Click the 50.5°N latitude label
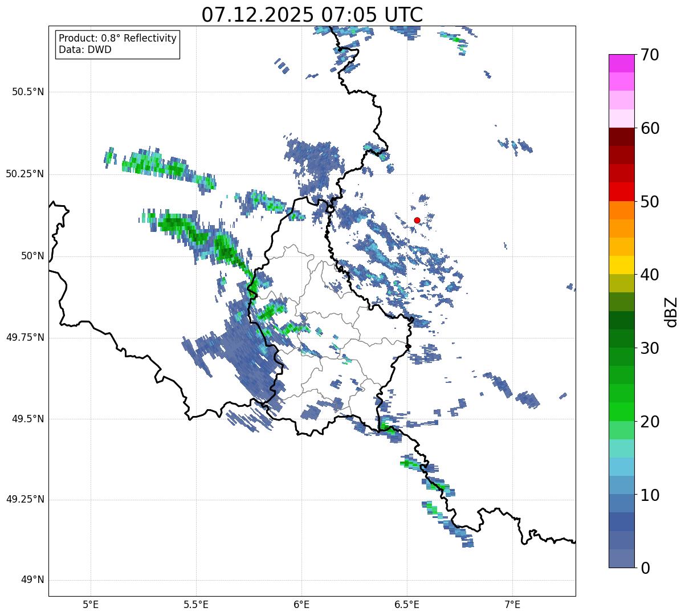 pos(28,92)
